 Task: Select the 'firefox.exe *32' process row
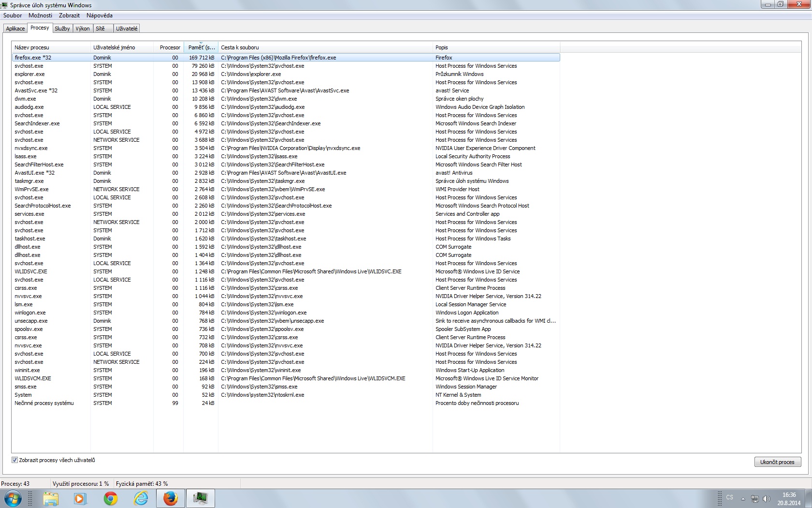tap(286, 58)
